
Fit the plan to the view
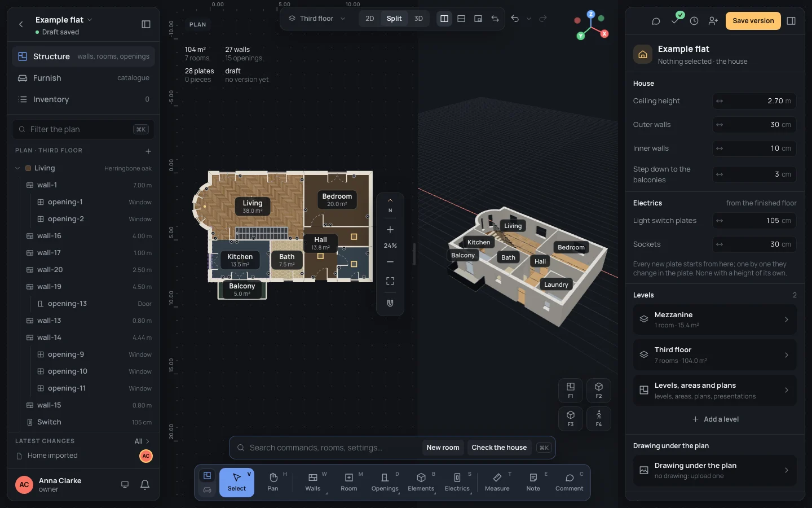point(390,281)
